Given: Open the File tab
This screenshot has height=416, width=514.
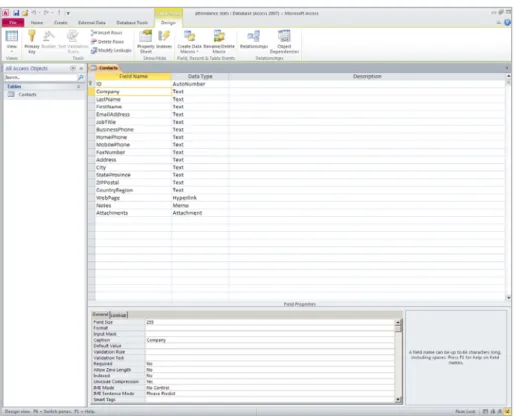Looking at the screenshot, I should pyautogui.click(x=13, y=23).
